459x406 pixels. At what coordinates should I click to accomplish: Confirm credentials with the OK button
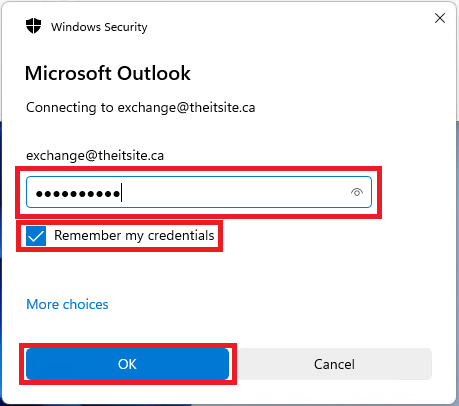click(x=127, y=364)
